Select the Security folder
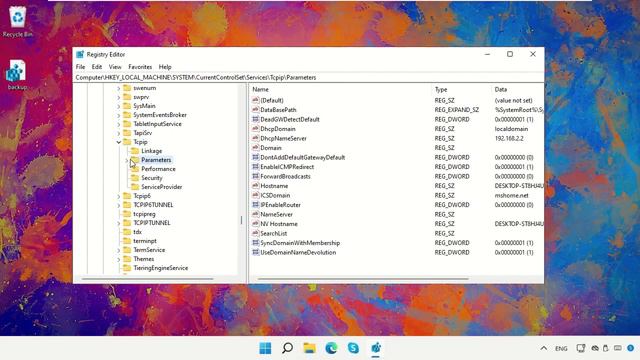The width and height of the screenshot is (640, 360). (151, 178)
